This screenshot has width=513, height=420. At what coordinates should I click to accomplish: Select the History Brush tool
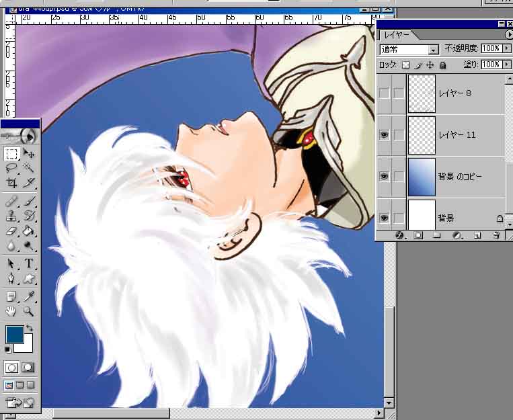pyautogui.click(x=29, y=216)
